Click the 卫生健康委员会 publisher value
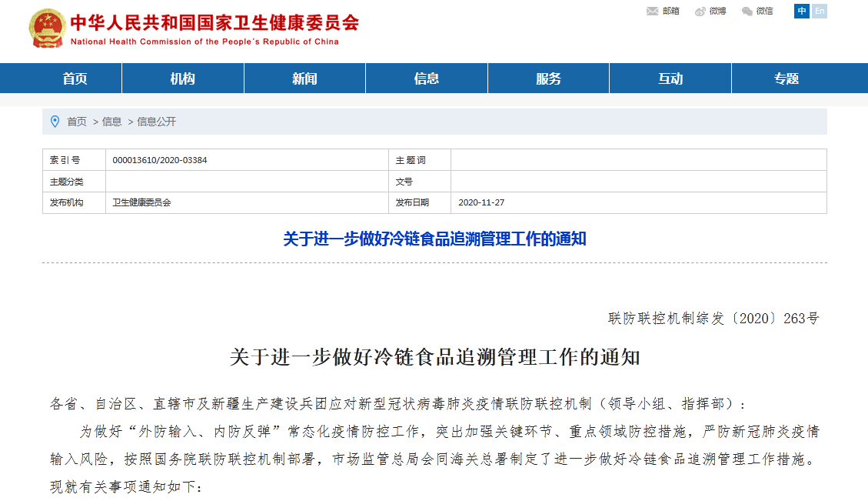The width and height of the screenshot is (868, 501). coord(141,203)
